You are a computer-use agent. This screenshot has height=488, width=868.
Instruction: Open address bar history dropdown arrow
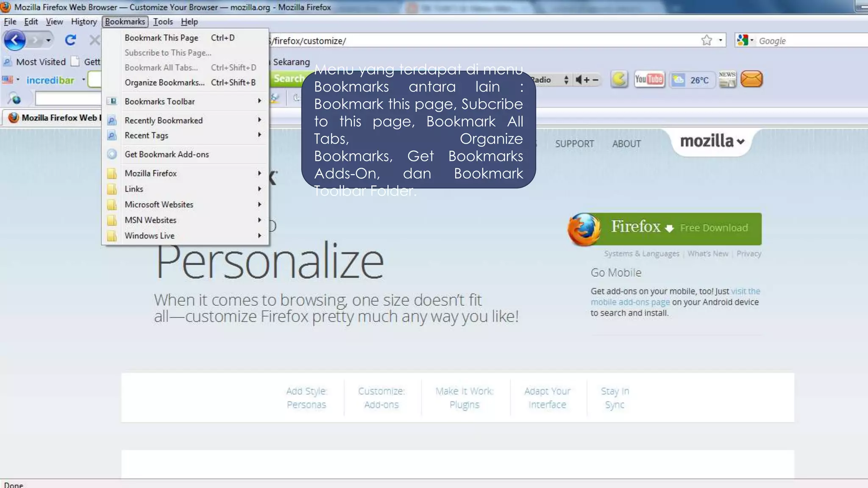click(720, 40)
